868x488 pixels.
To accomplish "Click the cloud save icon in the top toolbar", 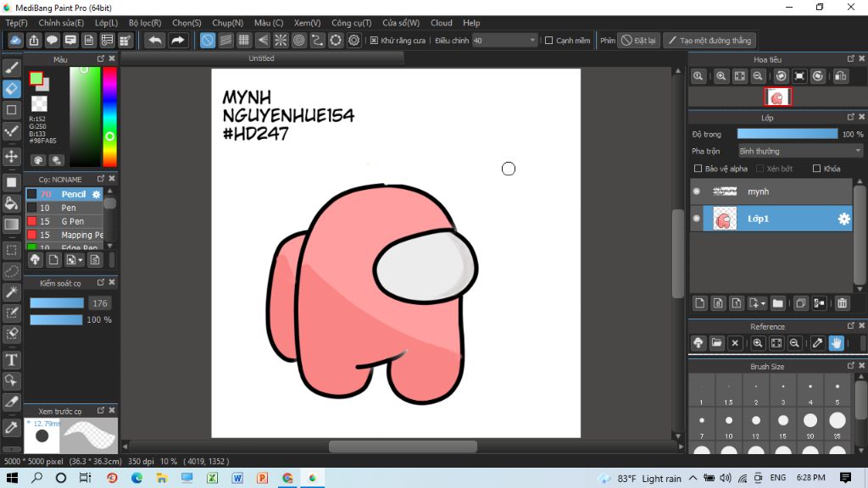I will coord(15,41).
